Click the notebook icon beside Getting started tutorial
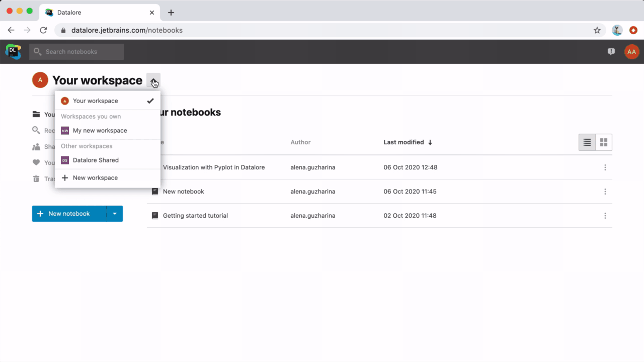Image resolution: width=644 pixels, height=362 pixels. click(x=155, y=216)
